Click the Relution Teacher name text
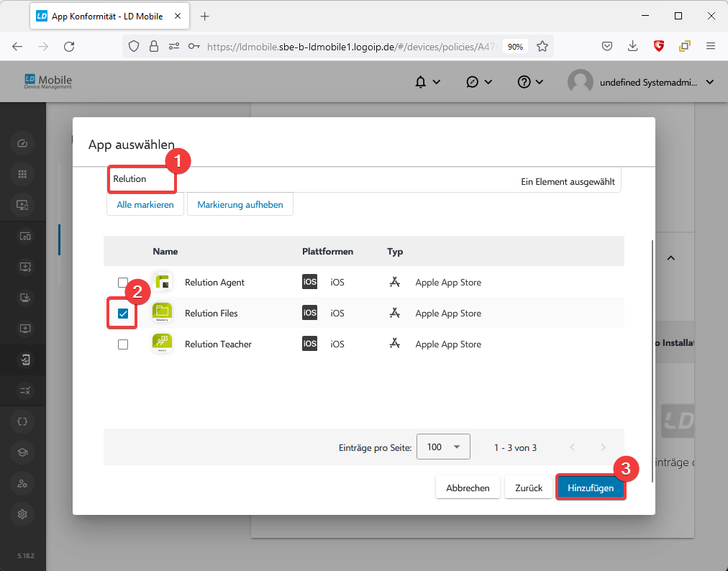This screenshot has width=728, height=571. [218, 344]
